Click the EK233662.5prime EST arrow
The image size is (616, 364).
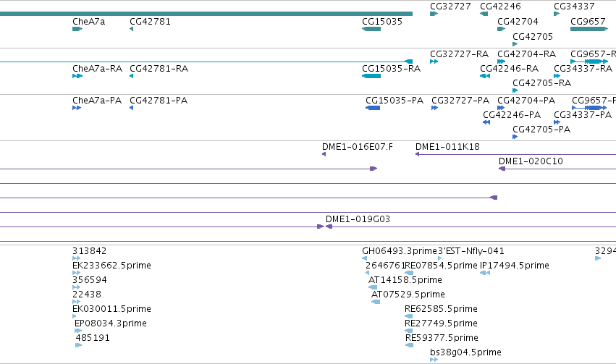(x=76, y=273)
